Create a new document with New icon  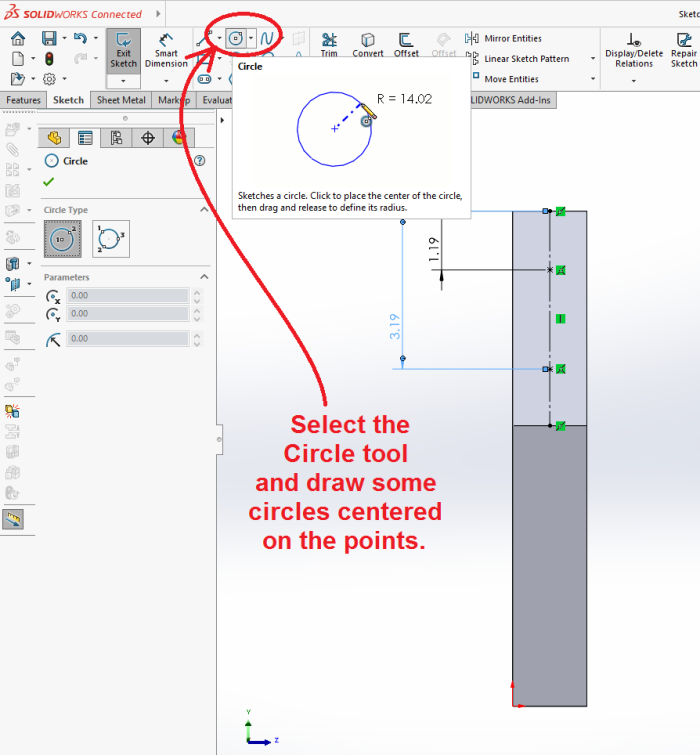click(x=18, y=59)
